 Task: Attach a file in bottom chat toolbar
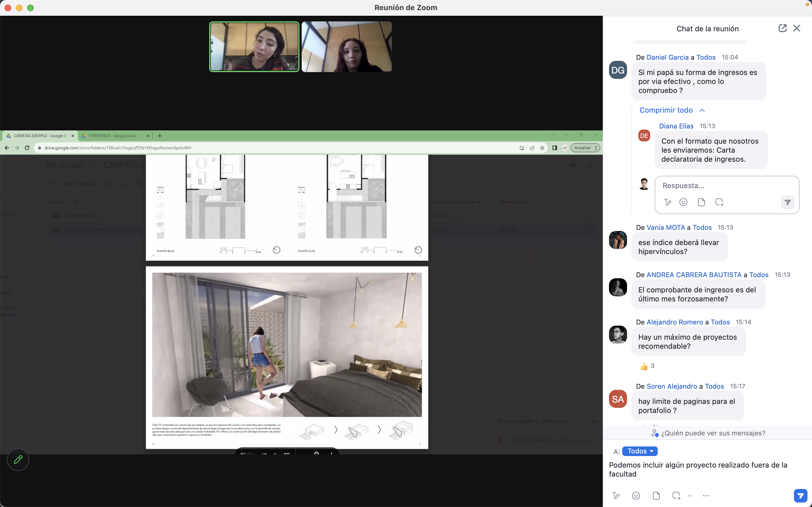point(656,496)
